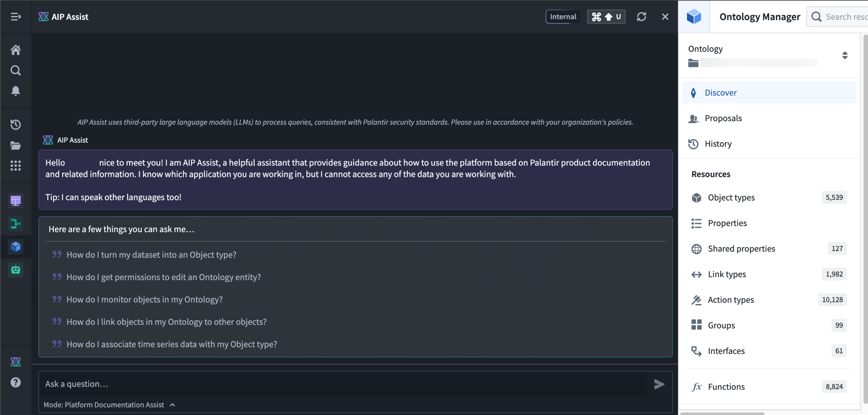
Task: Open the blue cube Ontology app icon
Action: click(x=16, y=246)
